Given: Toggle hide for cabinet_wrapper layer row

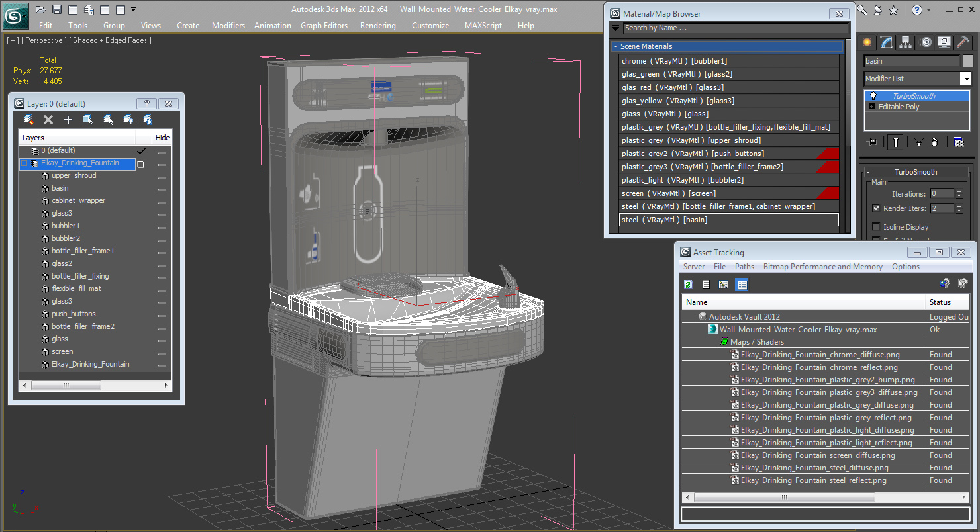Looking at the screenshot, I should (162, 201).
